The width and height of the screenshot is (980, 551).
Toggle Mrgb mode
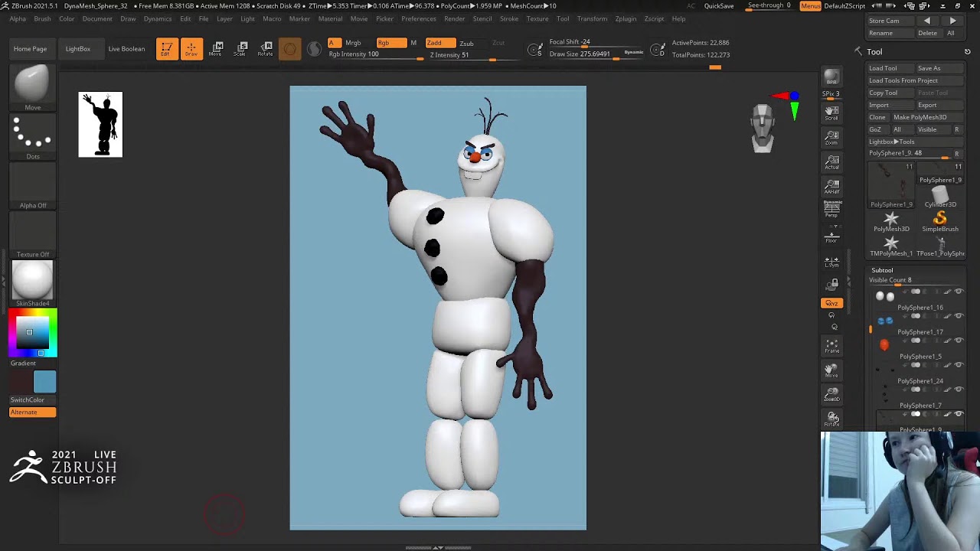coord(353,43)
